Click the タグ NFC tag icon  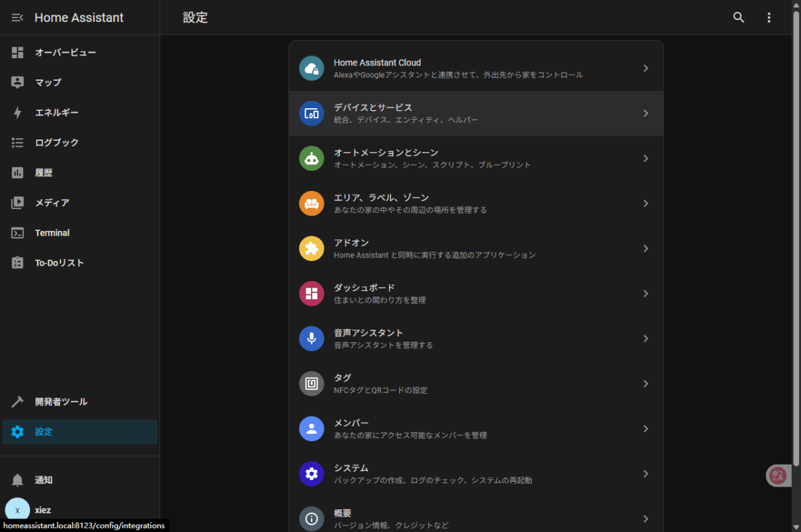tap(312, 384)
